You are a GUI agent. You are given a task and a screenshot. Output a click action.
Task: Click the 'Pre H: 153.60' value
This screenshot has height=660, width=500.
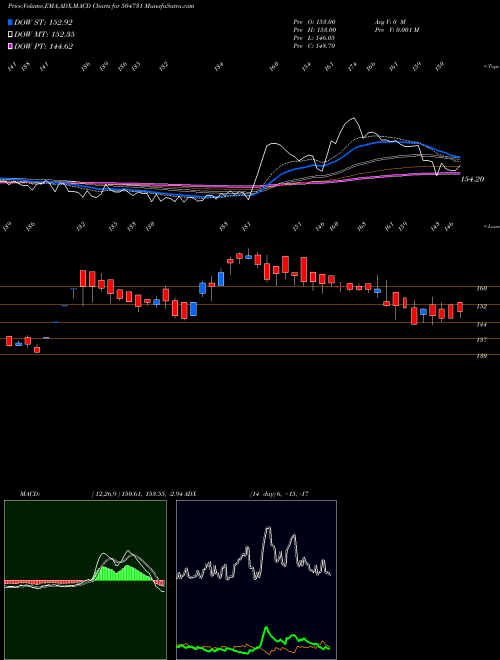pos(314,30)
